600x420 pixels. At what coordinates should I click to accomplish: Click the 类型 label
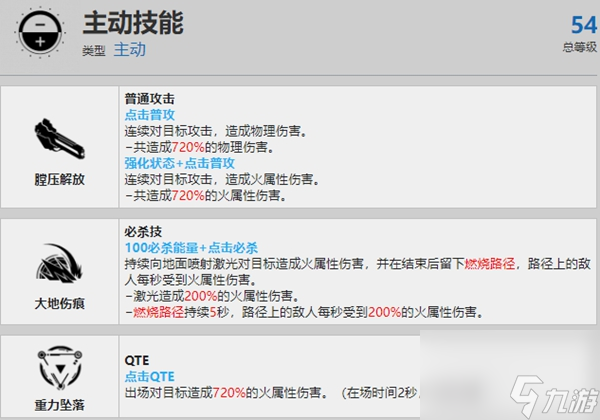click(93, 50)
